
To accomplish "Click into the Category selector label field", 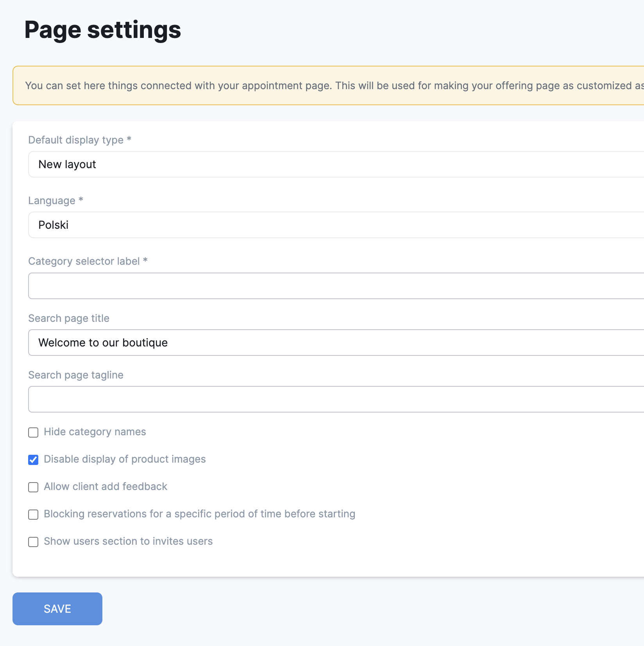I will point(336,286).
